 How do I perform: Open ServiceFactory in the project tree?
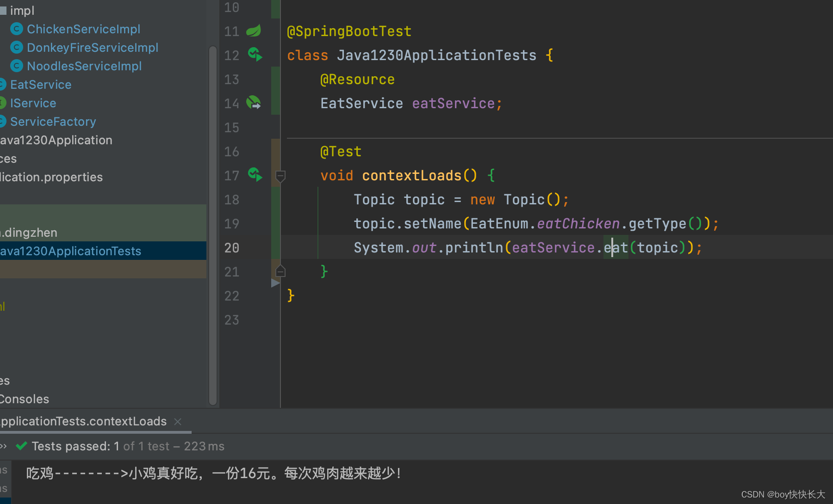(x=53, y=122)
